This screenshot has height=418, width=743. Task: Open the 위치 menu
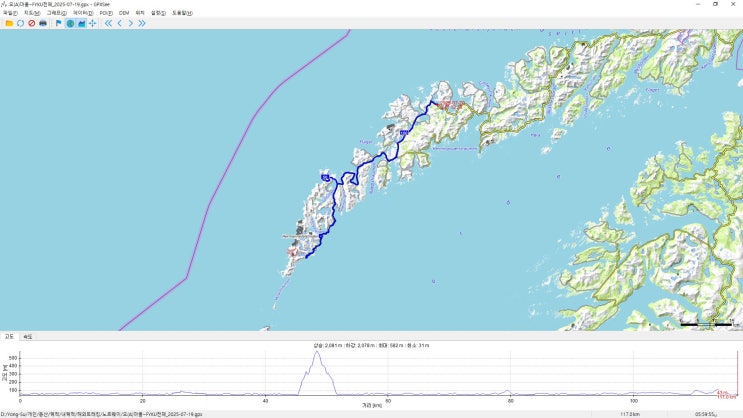[x=140, y=13]
